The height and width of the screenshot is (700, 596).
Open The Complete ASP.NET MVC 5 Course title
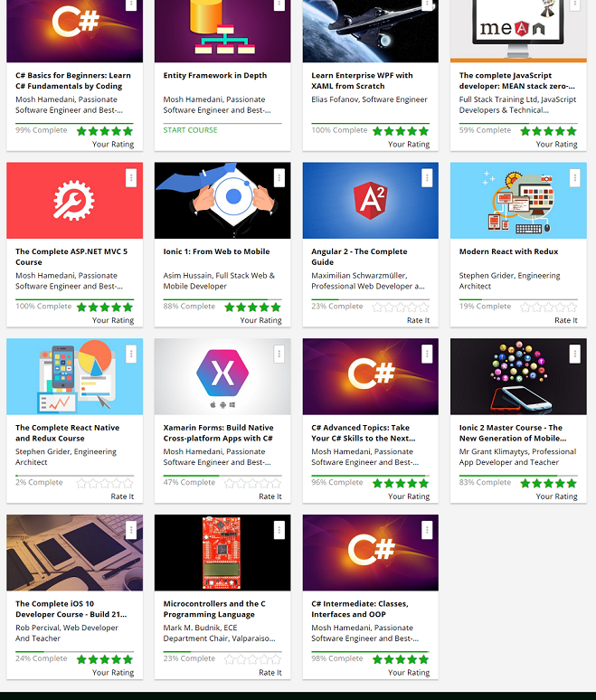coord(71,257)
